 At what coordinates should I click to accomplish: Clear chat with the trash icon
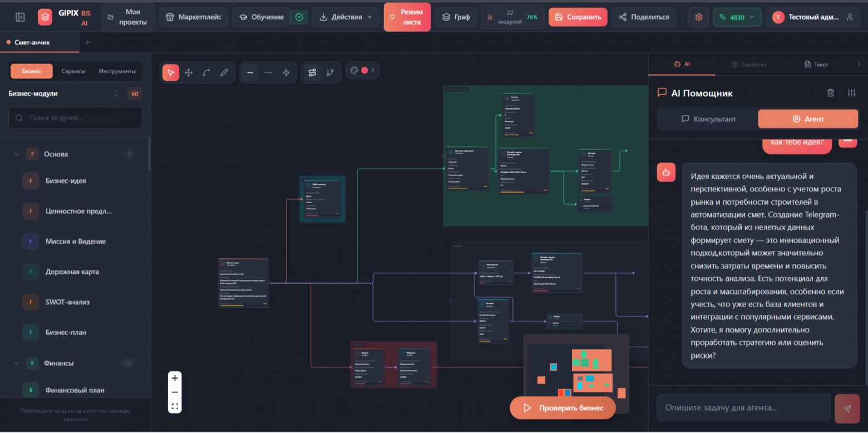point(830,93)
